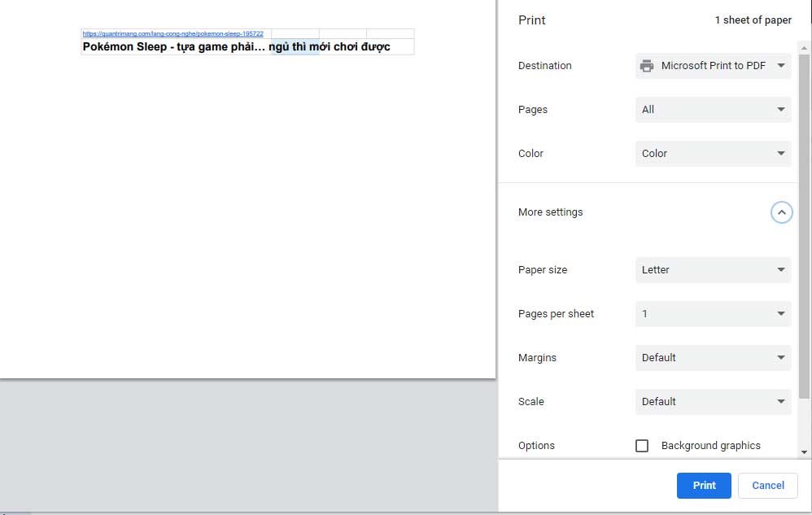Click the Cancel button

(x=768, y=486)
